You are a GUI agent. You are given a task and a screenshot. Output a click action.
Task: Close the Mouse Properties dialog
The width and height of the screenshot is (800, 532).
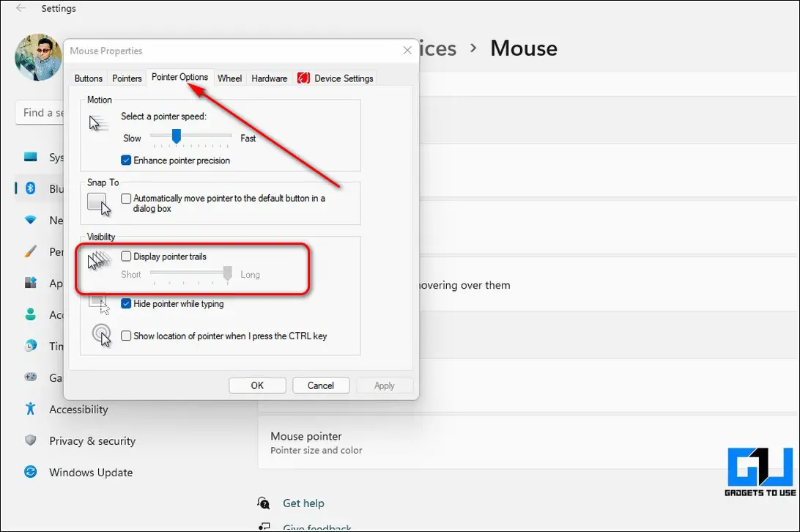[x=407, y=50]
